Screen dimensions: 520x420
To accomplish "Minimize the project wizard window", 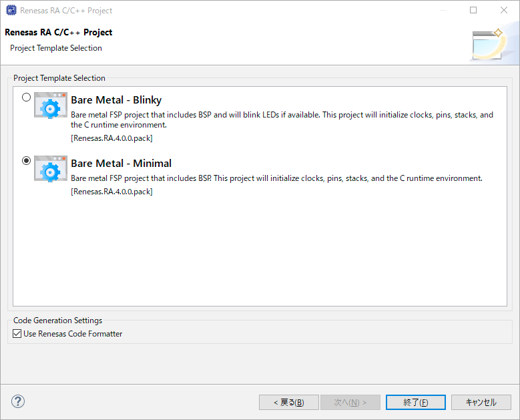I will (x=443, y=11).
